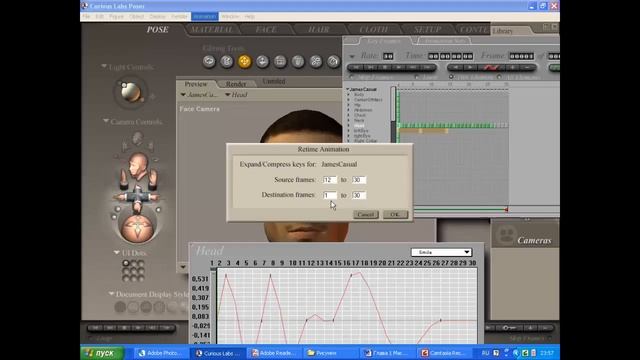Jump to previous keyframe button
640x360 pixels.
click(x=456, y=67)
